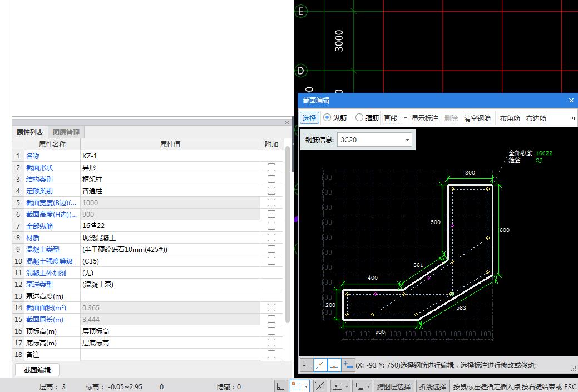Toggle orthogonal mode in section editor
Image resolution: width=578 pixels, height=392 pixels.
(x=307, y=365)
